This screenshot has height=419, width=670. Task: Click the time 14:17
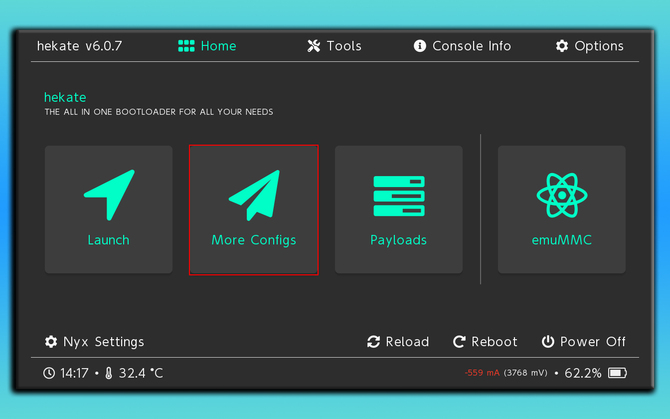(x=74, y=373)
